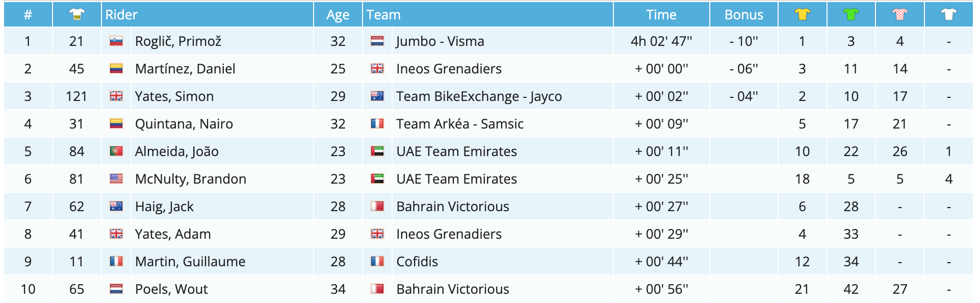Open rider Roglič, Primož profile
980x303 pixels.
178,41
